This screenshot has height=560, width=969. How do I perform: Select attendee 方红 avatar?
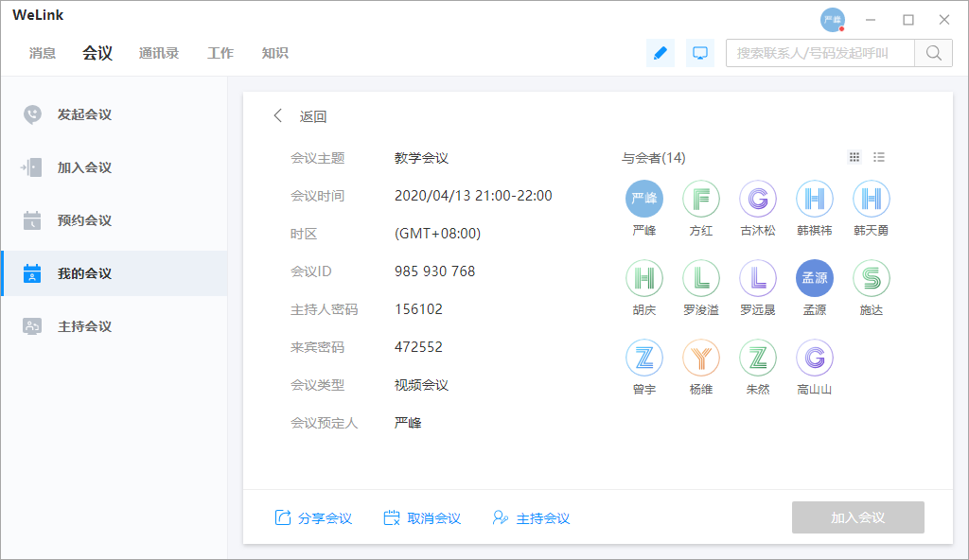(x=700, y=199)
